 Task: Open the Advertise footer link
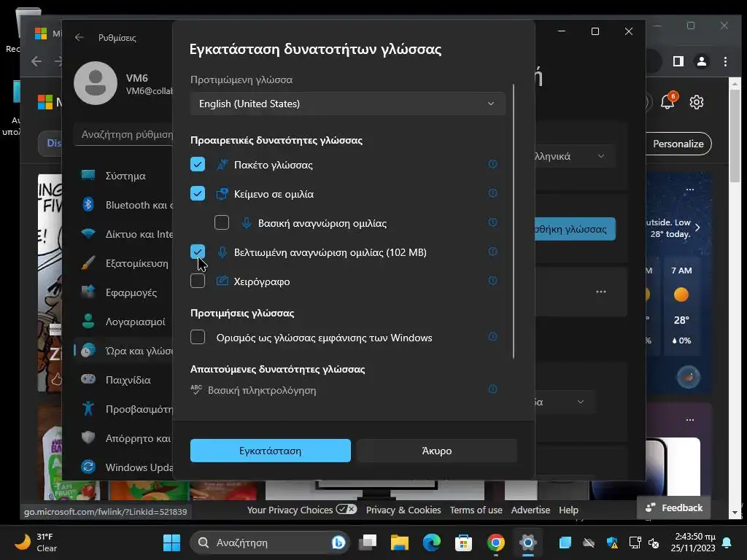(x=530, y=510)
